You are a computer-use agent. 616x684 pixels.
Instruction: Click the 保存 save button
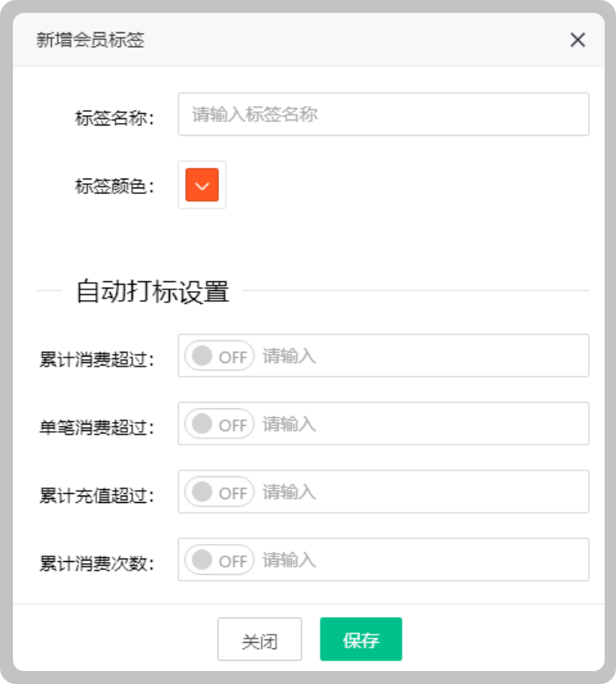click(361, 639)
